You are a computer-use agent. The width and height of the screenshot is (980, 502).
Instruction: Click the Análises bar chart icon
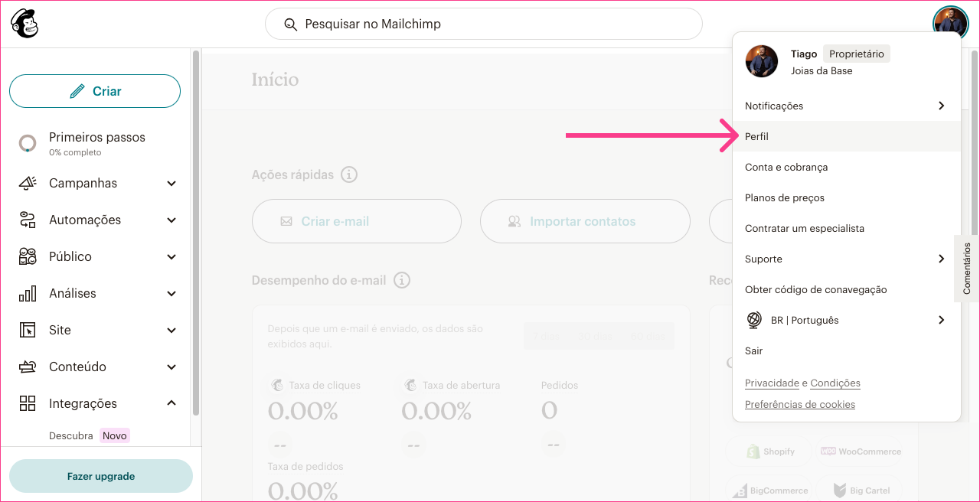[x=28, y=294]
